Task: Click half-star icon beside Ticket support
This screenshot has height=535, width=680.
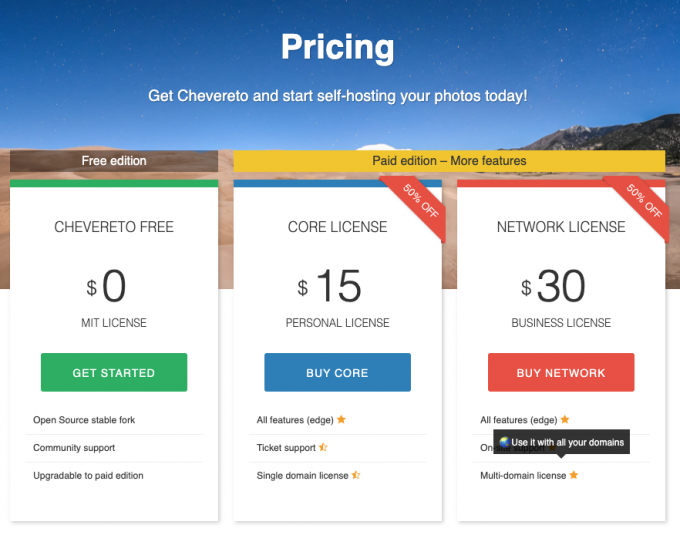Action: pyautogui.click(x=323, y=448)
